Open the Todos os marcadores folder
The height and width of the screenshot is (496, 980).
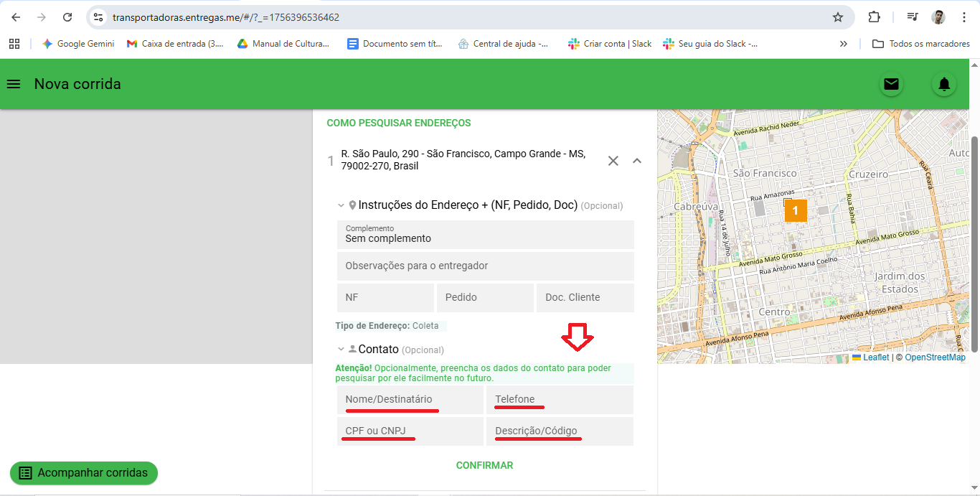921,44
